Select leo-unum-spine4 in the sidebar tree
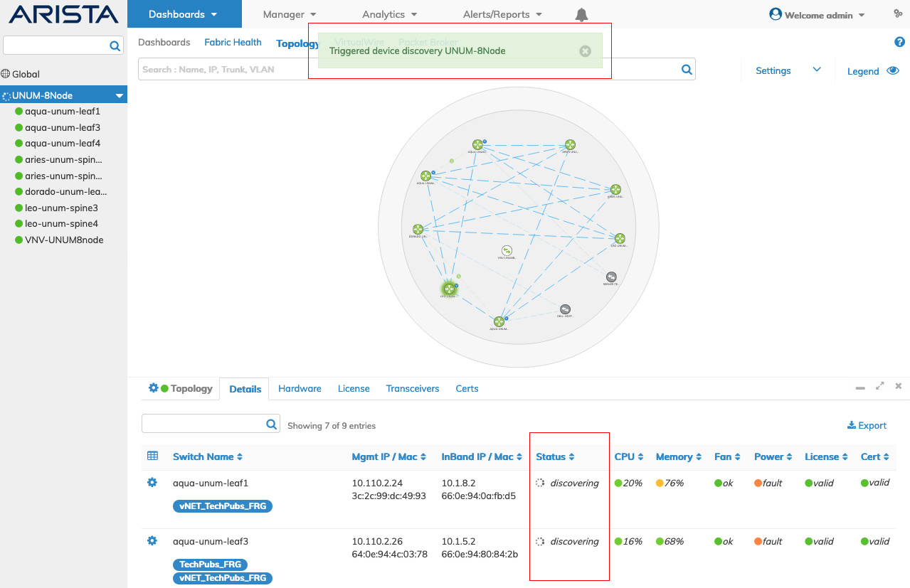The width and height of the screenshot is (910, 588). coord(61,224)
